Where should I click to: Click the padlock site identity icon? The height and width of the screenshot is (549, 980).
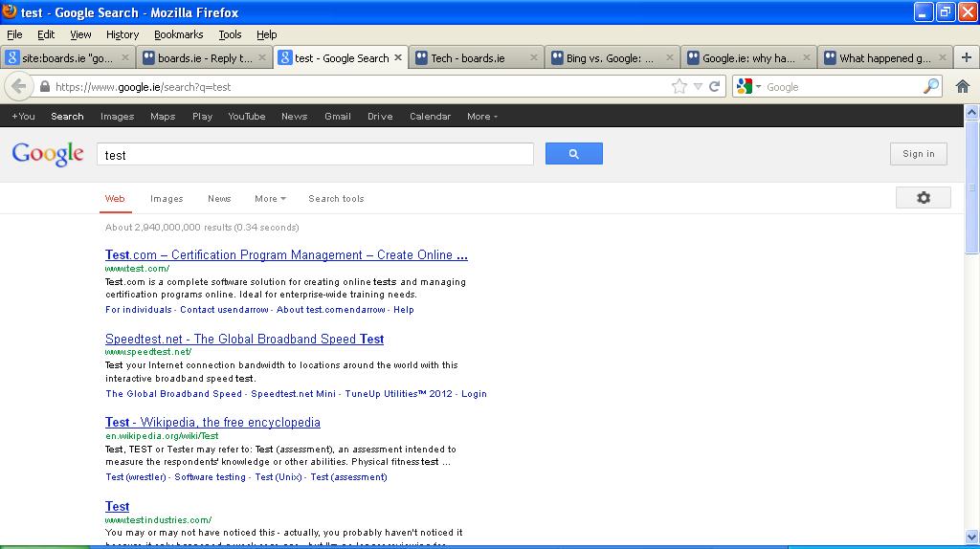coord(45,87)
